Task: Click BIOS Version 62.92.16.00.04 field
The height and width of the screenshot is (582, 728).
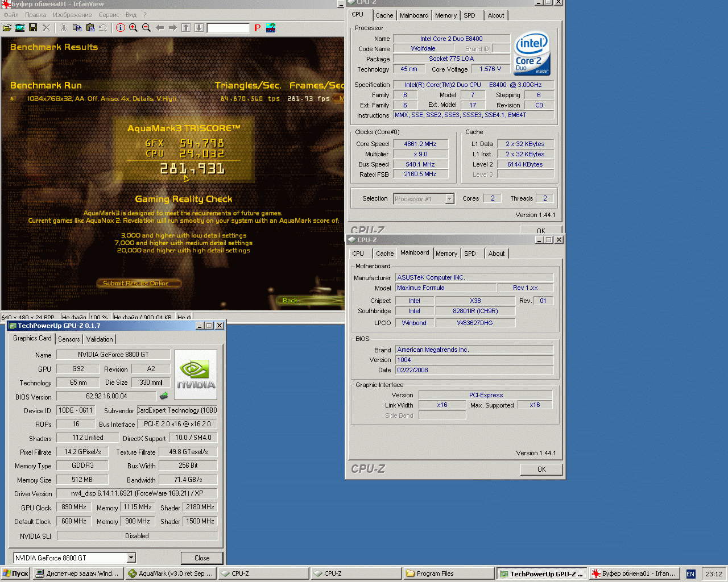Action: pos(106,396)
